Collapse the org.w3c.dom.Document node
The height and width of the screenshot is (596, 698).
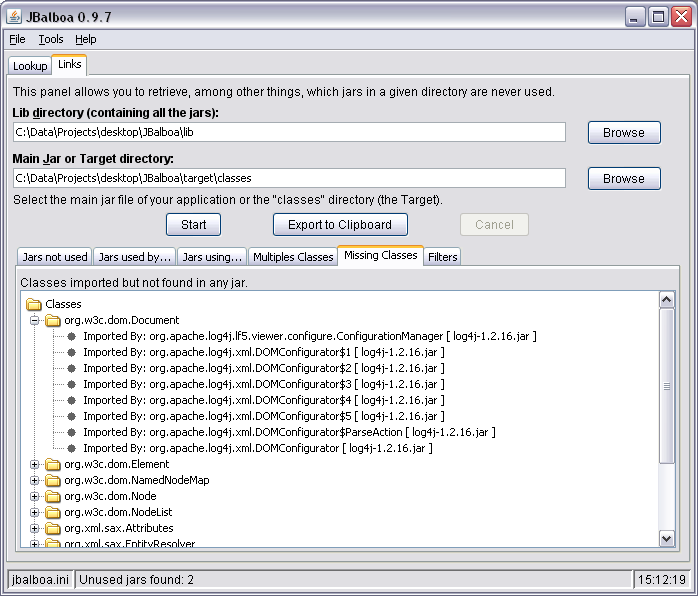(34, 320)
